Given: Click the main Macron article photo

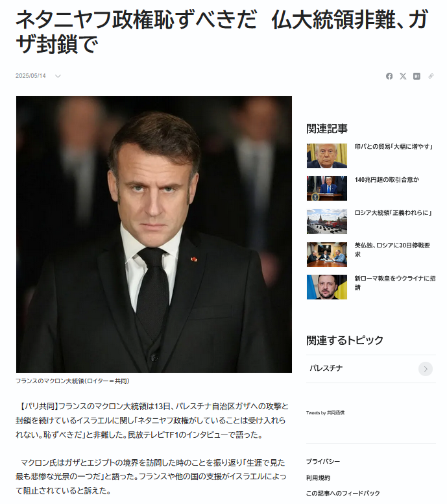Looking at the screenshot, I should pyautogui.click(x=154, y=234).
